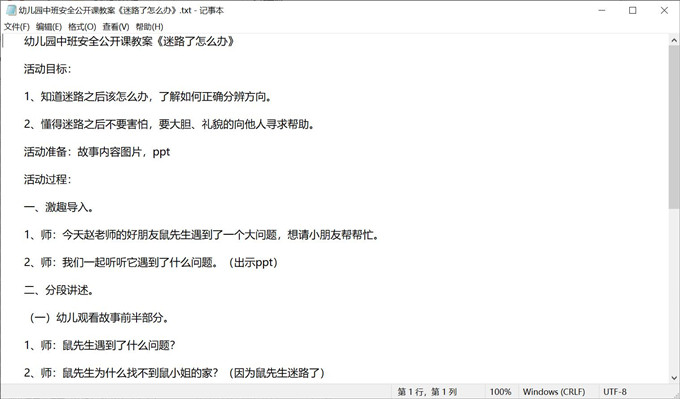
Task: Click the scroll-up arrow of the vertical scrollbar
Action: 674,40
